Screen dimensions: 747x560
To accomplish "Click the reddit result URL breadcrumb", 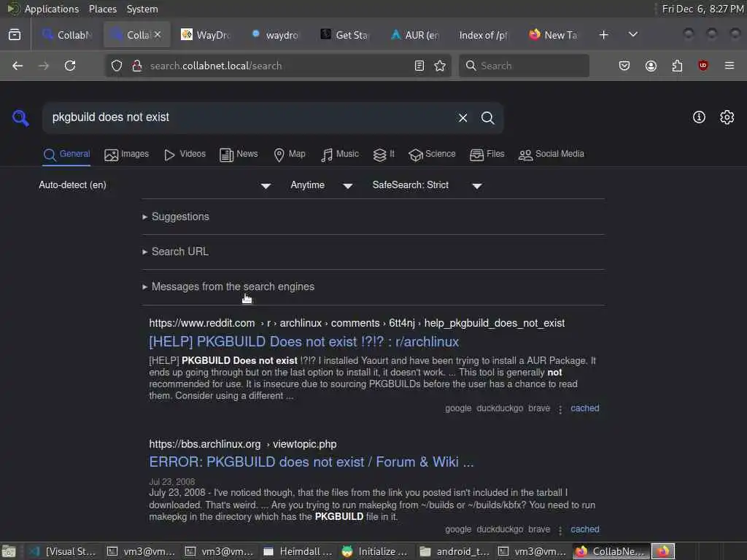I will [357, 323].
